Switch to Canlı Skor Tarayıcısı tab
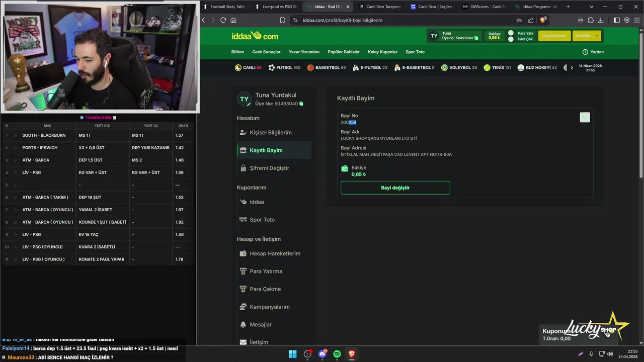The image size is (644, 362). pos(379,7)
